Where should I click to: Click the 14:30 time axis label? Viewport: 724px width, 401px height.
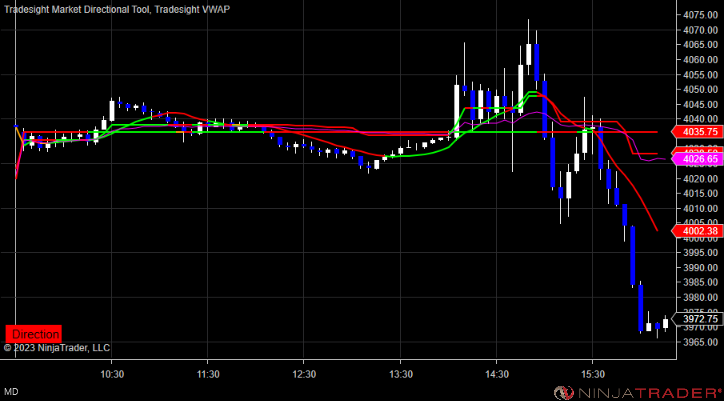[x=496, y=373]
